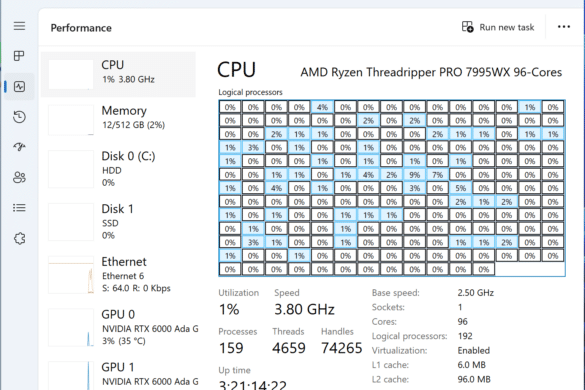Select Memory in the performance list
The image size is (585, 390).
[x=118, y=120]
